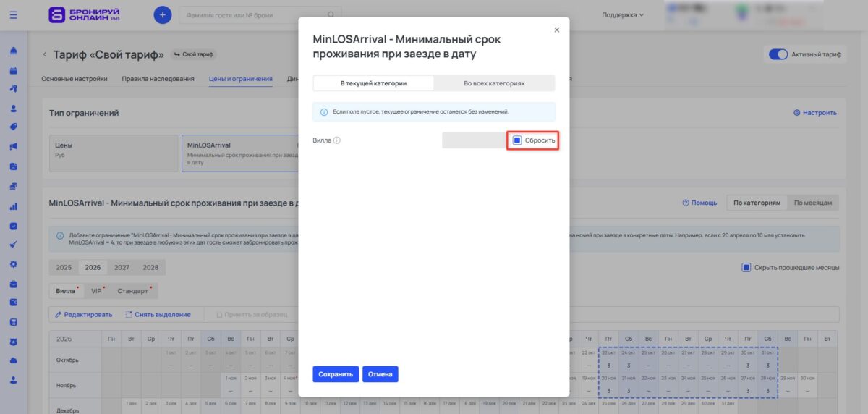Click the Ноябрь row label
Image resolution: width=868 pixels, height=414 pixels.
(x=75, y=385)
